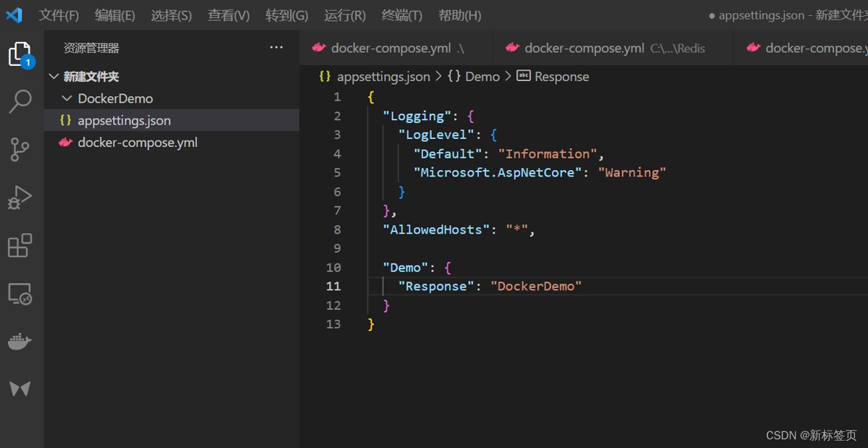Click the bottom activity bar extension icon

point(20,389)
